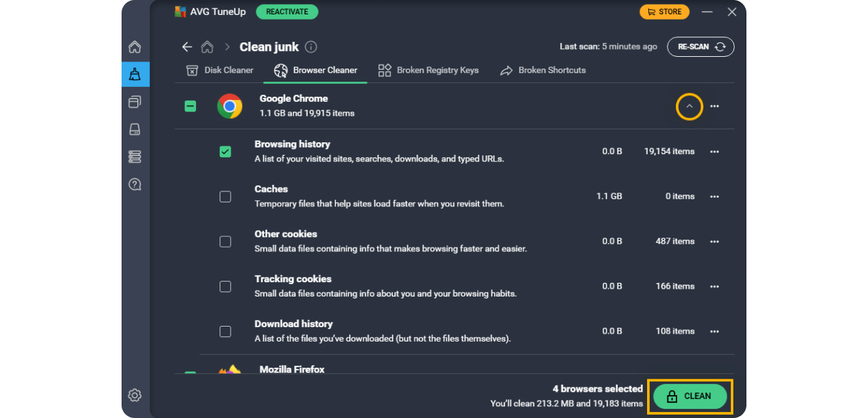Open the settings gear
Viewport: 868px width, 418px height.
[135, 395]
